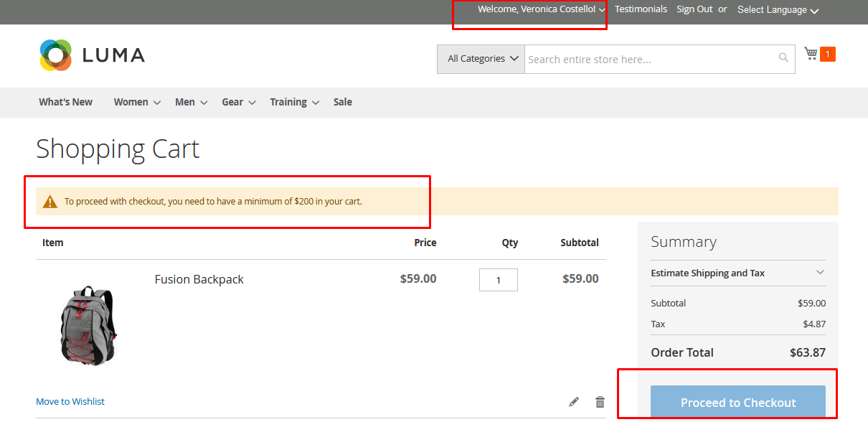Click the search magnifier icon
The width and height of the screenshot is (868, 422).
tap(783, 58)
